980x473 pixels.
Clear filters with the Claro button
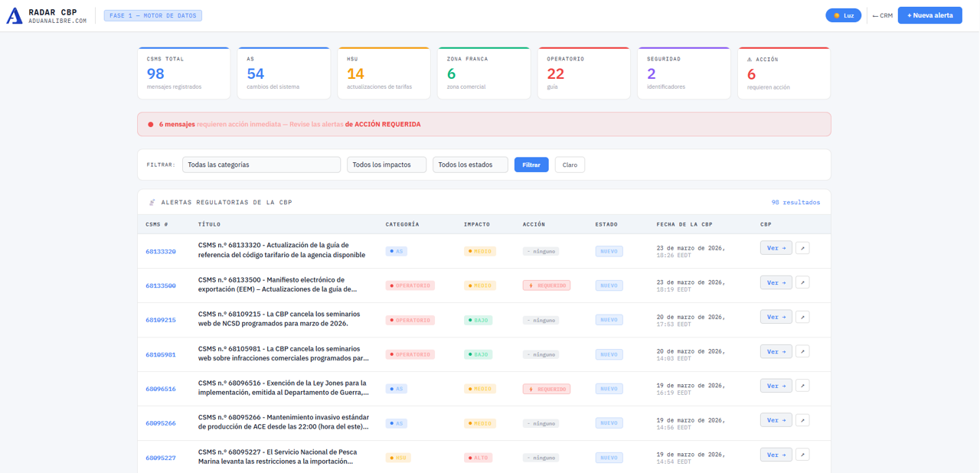click(570, 165)
